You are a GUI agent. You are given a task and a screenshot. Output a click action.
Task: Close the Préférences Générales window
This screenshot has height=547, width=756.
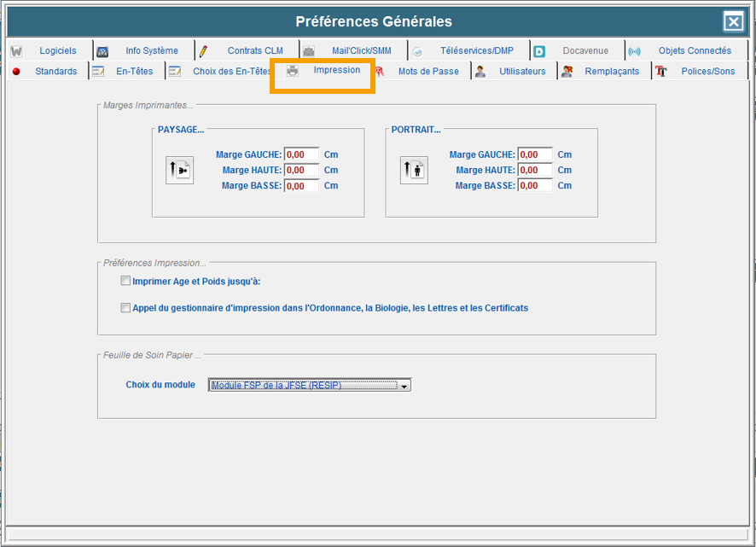click(x=733, y=22)
